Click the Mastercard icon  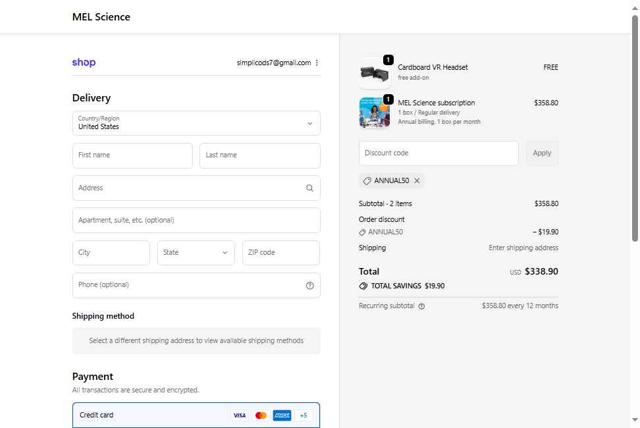click(x=261, y=415)
